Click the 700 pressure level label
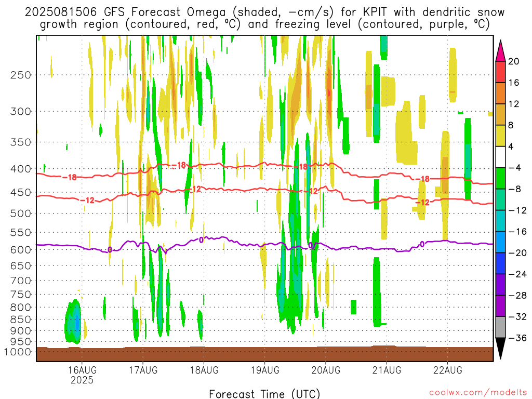The width and height of the screenshot is (532, 399). (x=21, y=281)
